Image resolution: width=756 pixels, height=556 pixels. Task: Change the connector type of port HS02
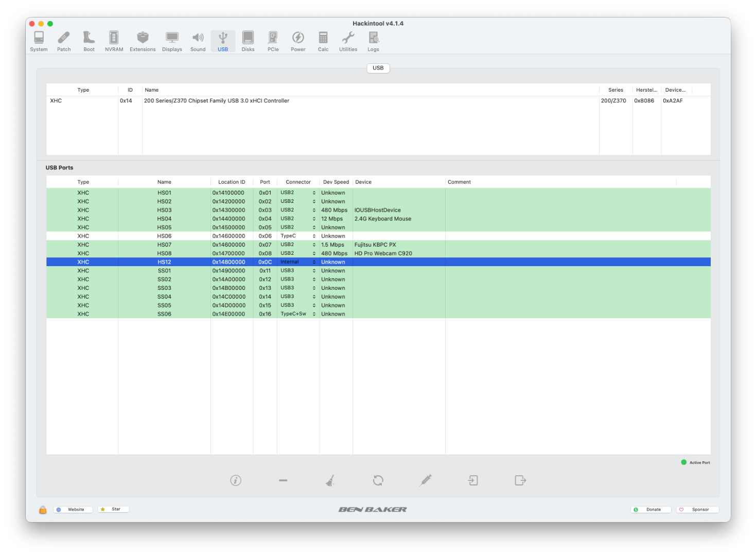298,201
